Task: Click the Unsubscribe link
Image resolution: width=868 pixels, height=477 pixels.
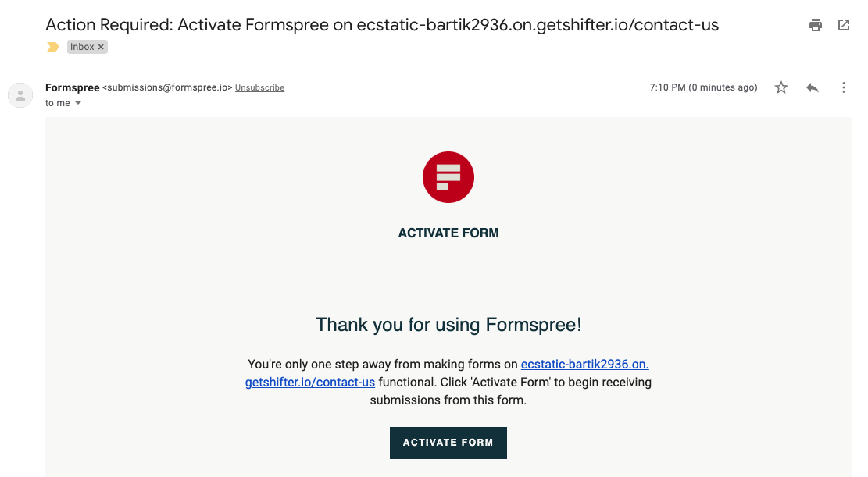Action: (259, 87)
